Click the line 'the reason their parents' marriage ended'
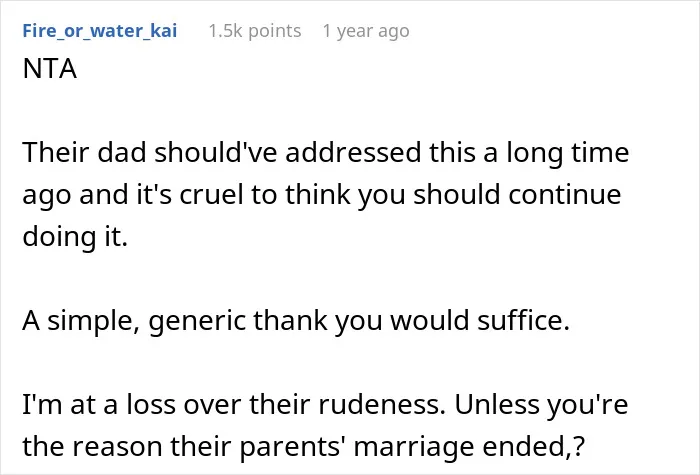 pos(304,446)
